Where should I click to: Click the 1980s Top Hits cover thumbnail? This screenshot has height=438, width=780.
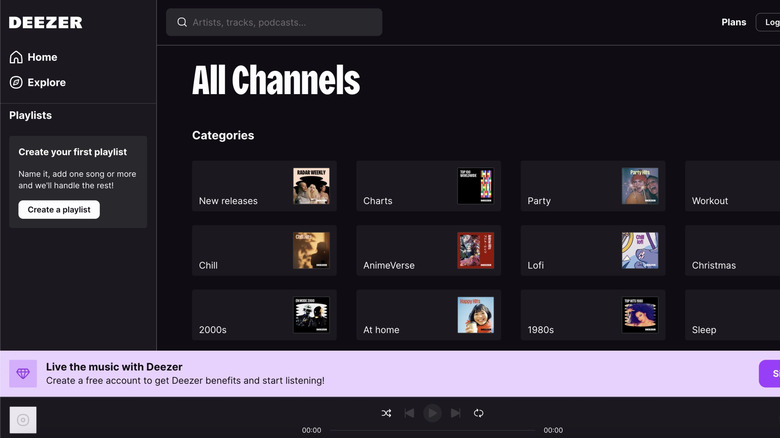640,315
